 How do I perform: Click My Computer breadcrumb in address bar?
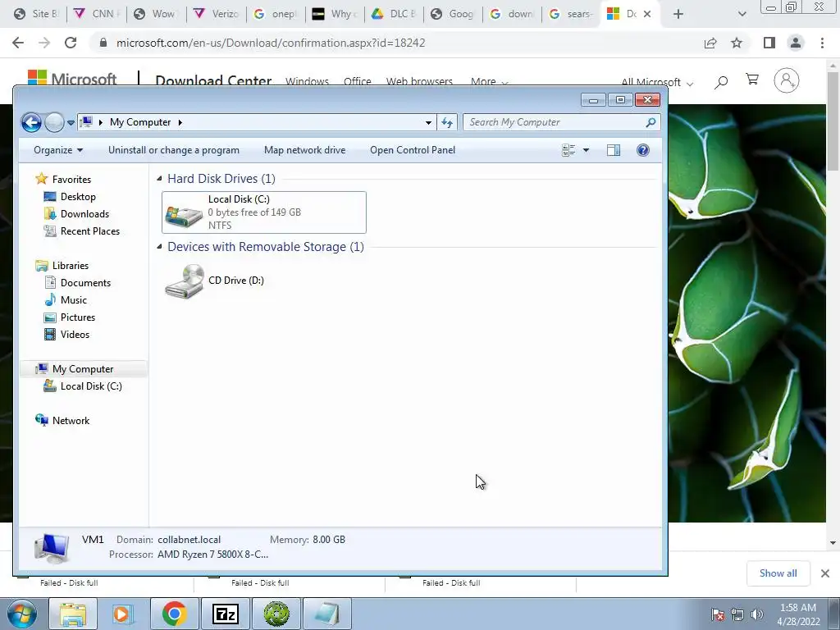(140, 122)
